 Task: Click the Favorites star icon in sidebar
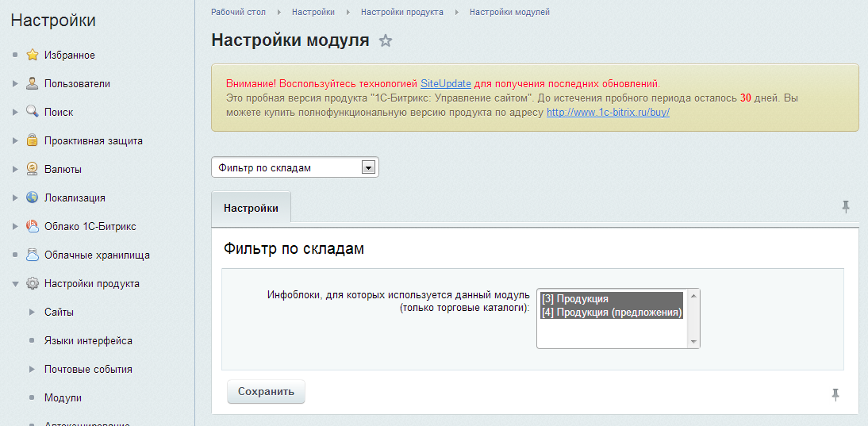(x=33, y=56)
